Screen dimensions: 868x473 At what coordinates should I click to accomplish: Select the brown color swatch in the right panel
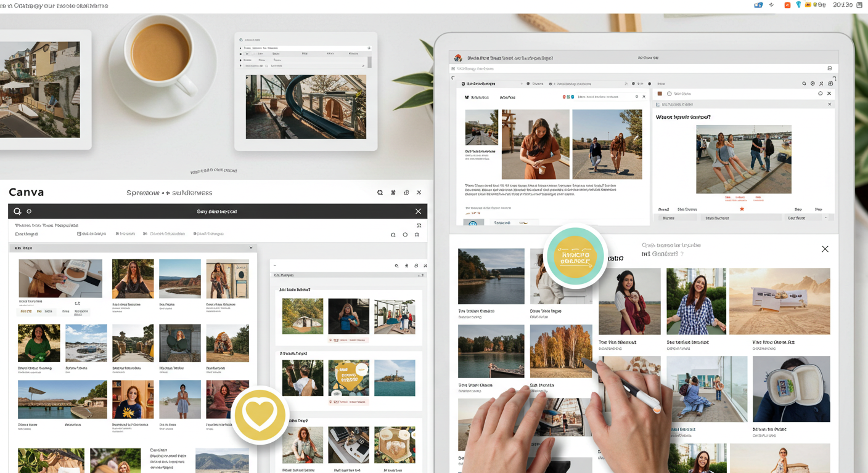pyautogui.click(x=659, y=94)
